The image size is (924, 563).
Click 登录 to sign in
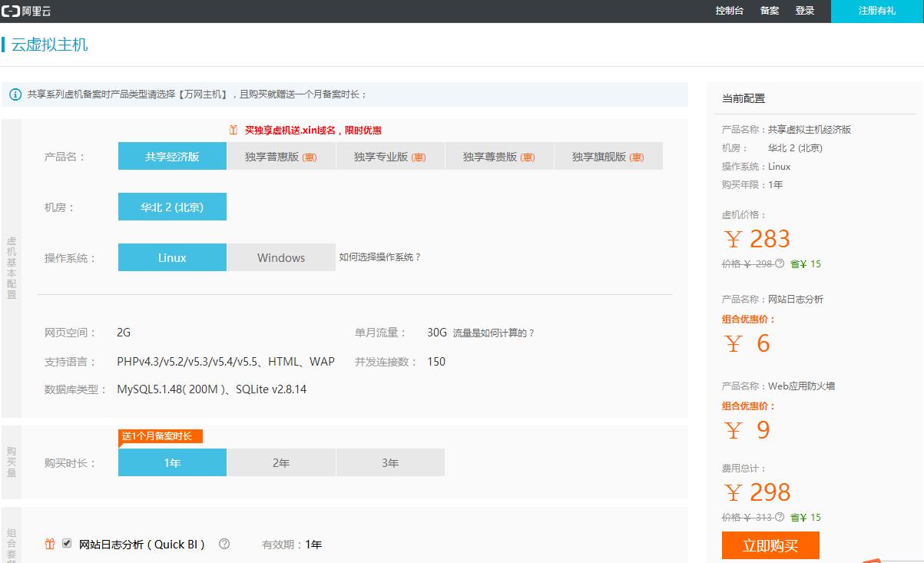coord(805,11)
